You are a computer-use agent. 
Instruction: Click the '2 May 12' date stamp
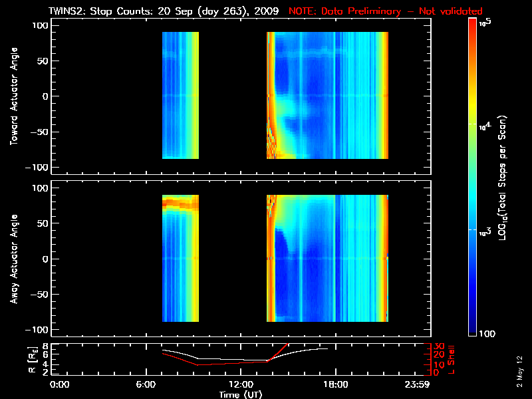point(519,372)
